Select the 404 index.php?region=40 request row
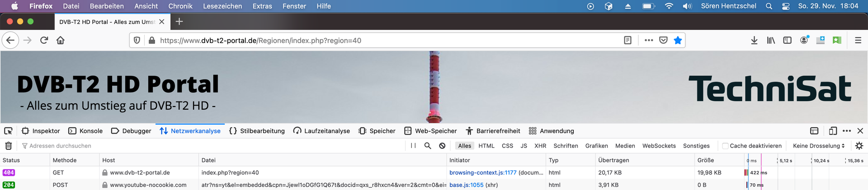868x190 pixels. (434, 172)
